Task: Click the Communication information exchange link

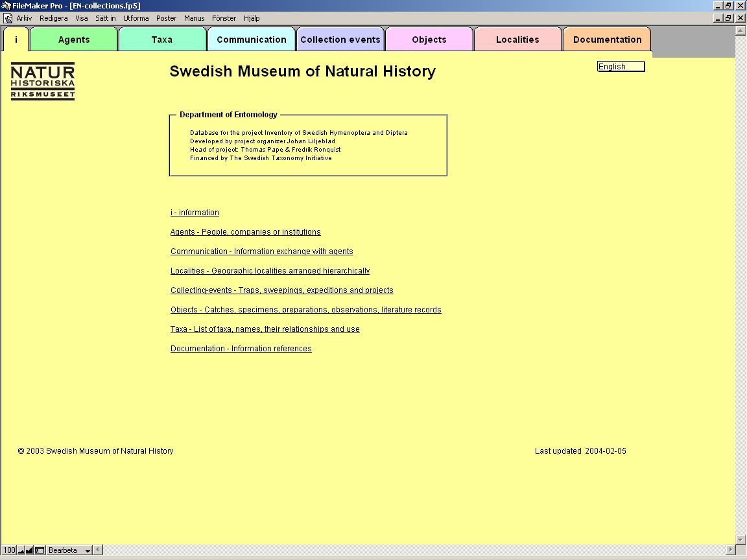Action: (261, 251)
